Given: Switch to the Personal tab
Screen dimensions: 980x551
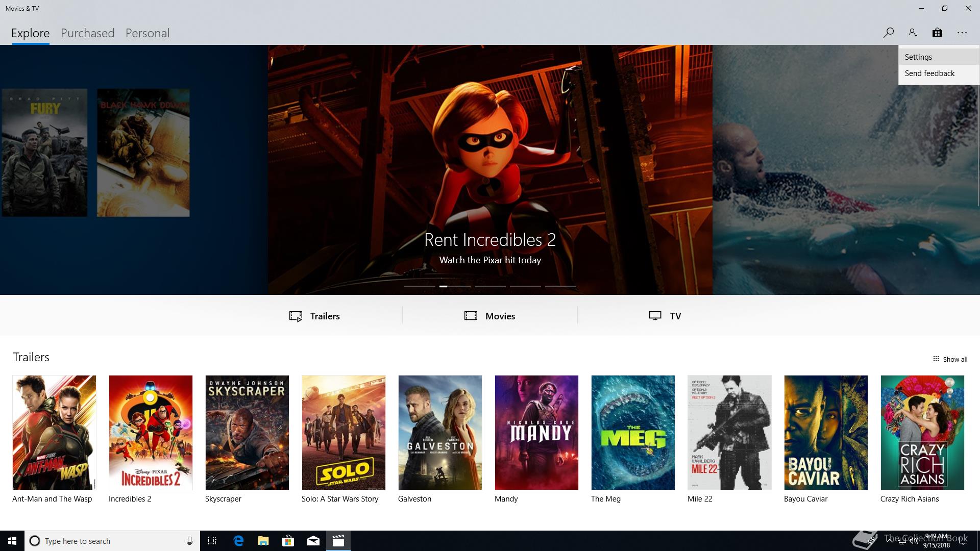Looking at the screenshot, I should [148, 33].
